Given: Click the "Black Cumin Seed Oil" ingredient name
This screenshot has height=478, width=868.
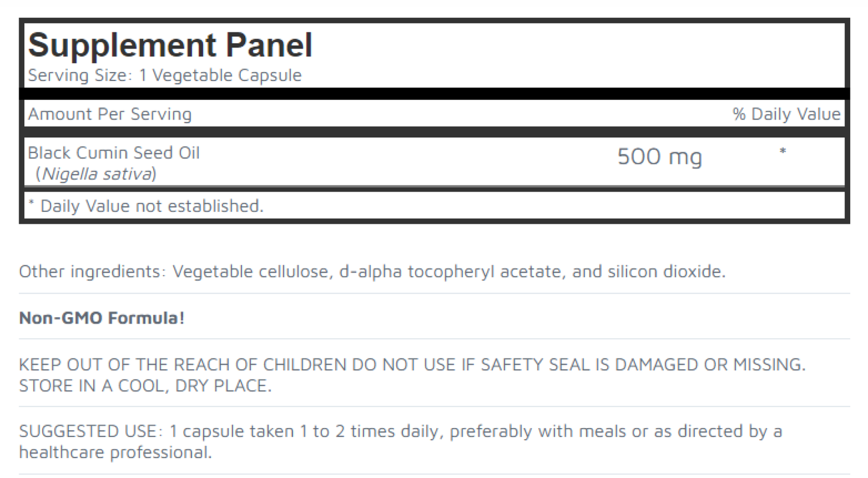Looking at the screenshot, I should pos(114,153).
